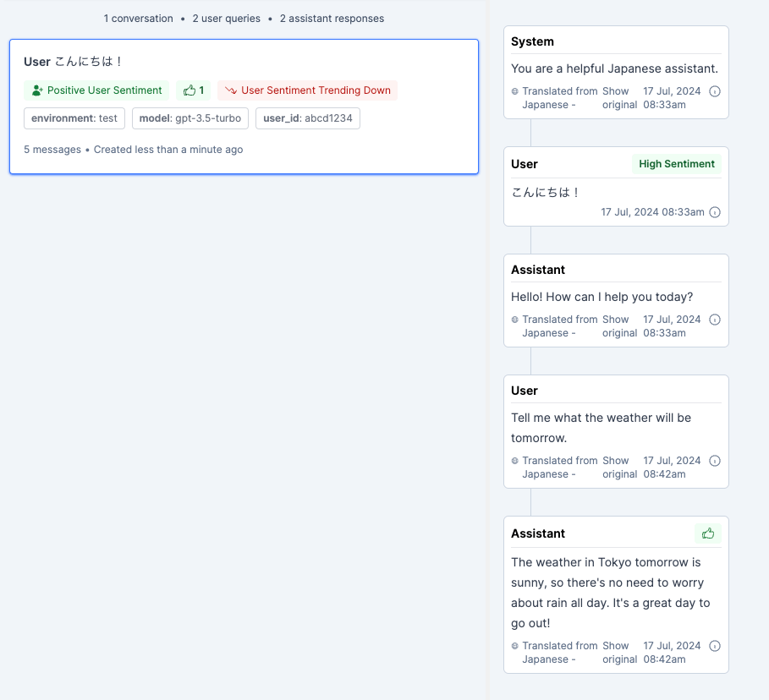The image size is (769, 700).
Task: Click '2 assistant responses' summary text
Action: [332, 19]
